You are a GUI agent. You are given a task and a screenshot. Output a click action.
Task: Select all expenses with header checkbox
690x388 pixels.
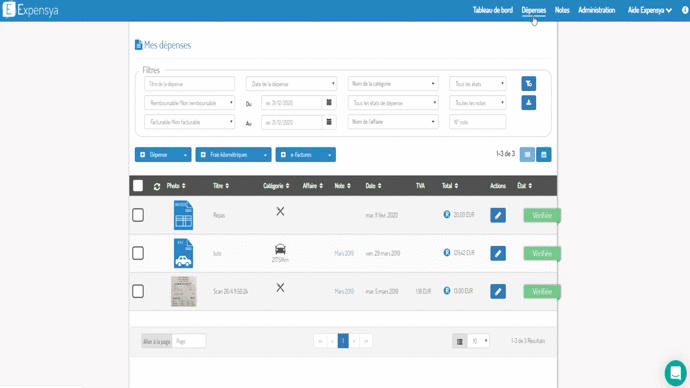[138, 186]
